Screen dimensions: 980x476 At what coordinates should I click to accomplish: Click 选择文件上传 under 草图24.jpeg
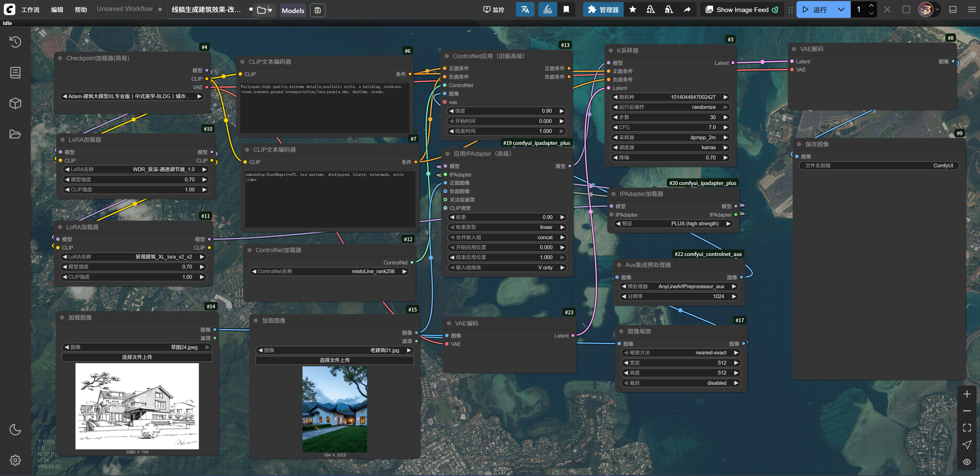click(x=137, y=357)
